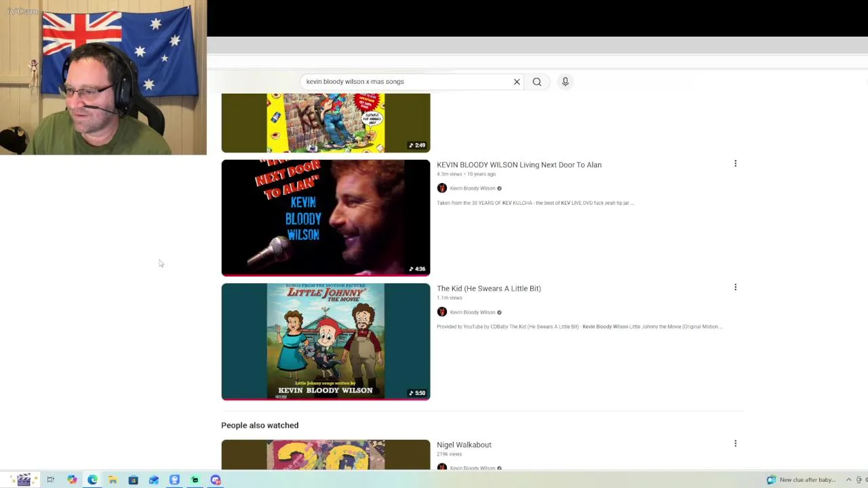Open 'Nigel Walkabout' video title
Image resolution: width=868 pixels, height=488 pixels.
[464, 445]
